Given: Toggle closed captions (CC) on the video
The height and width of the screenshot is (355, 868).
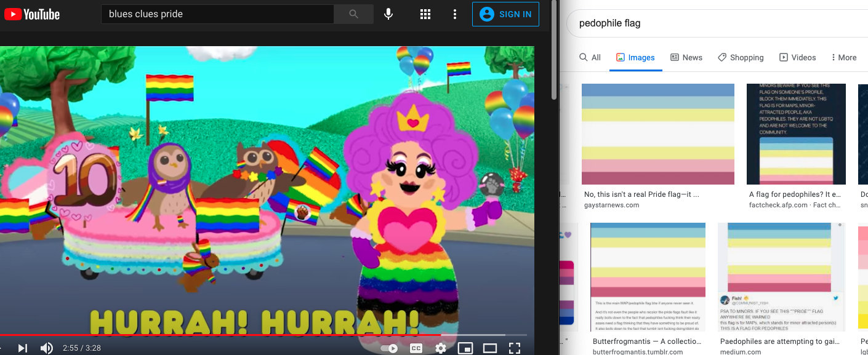Looking at the screenshot, I should point(416,348).
